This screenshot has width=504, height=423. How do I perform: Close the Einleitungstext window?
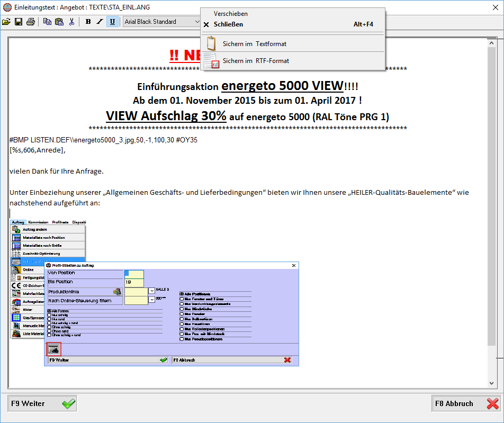click(x=496, y=7)
